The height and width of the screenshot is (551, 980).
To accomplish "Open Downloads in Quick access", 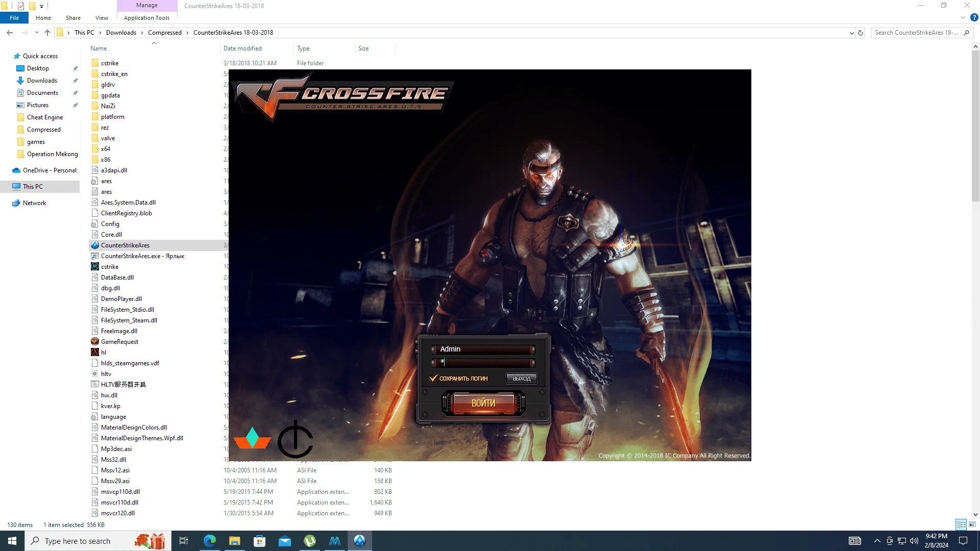I will [42, 81].
